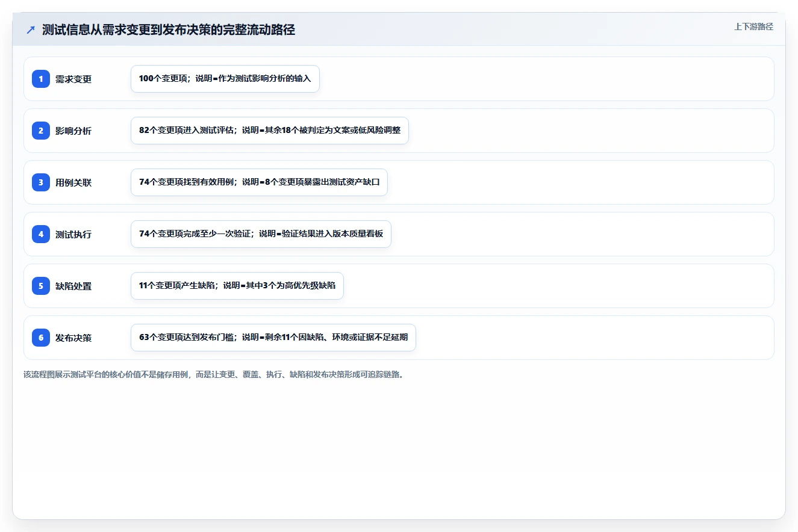Click step badge 4 for 测试执行
This screenshot has height=532, width=798.
tap(41, 234)
